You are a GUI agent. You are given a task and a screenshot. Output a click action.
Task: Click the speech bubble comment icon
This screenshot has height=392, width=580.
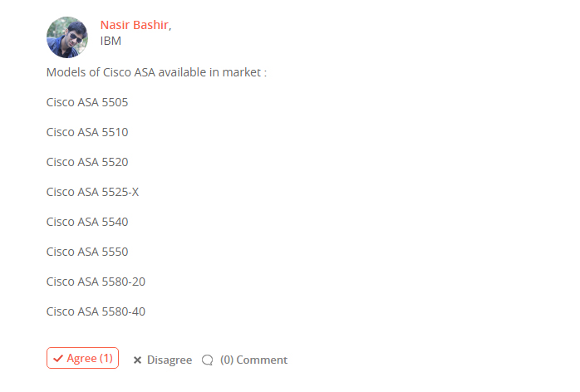(x=208, y=360)
